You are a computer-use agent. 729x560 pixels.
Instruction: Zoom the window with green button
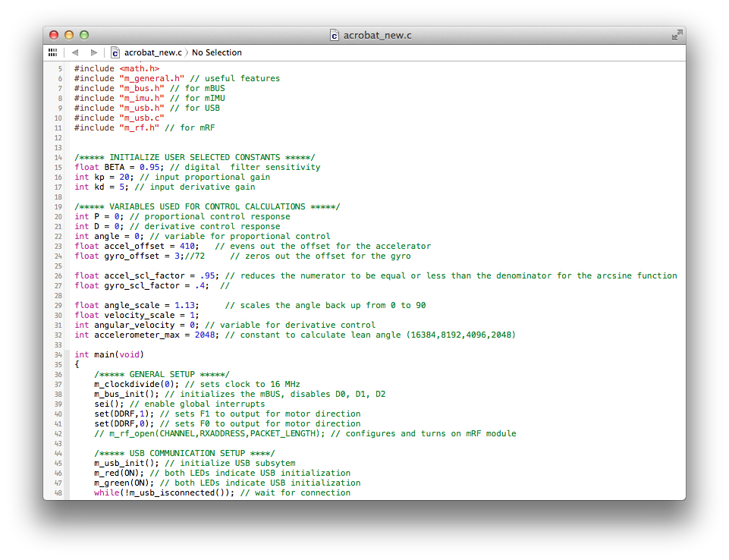tap(84, 35)
